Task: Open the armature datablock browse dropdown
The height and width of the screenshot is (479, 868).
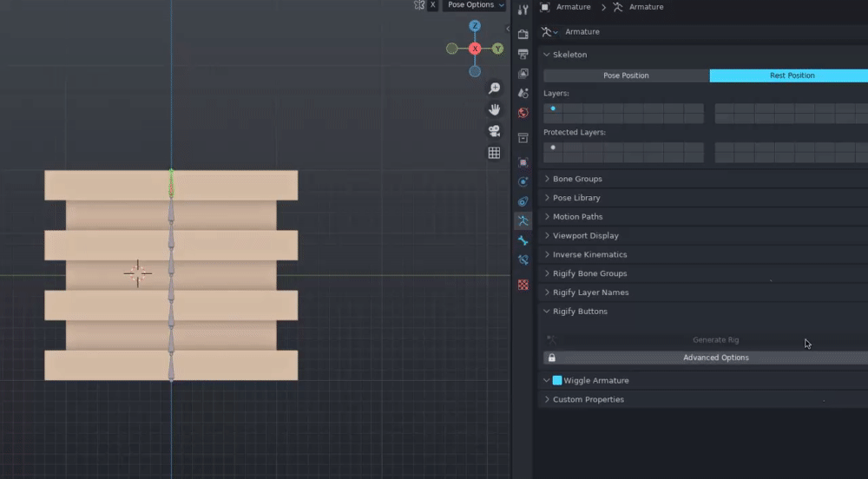Action: [x=549, y=32]
